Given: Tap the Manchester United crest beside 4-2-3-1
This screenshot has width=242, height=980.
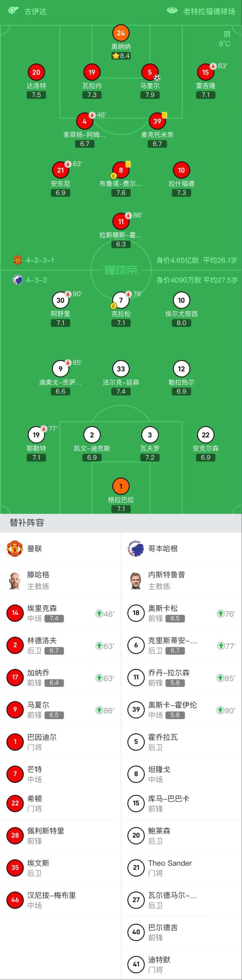Looking at the screenshot, I should pyautogui.click(x=17, y=260).
